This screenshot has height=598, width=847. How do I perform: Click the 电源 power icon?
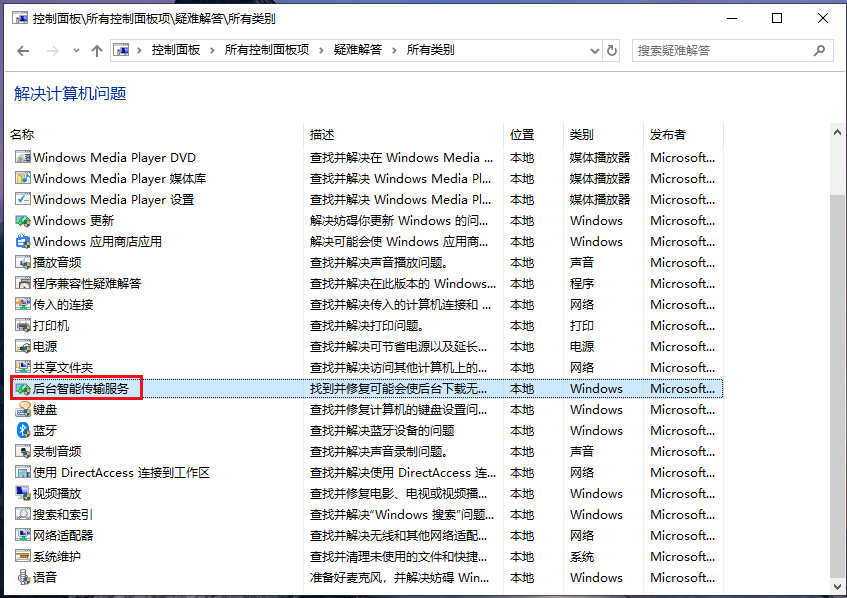pos(23,347)
